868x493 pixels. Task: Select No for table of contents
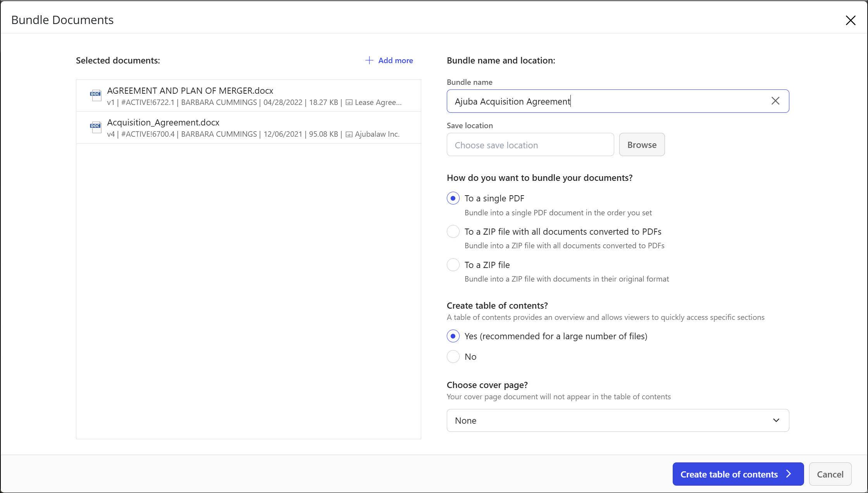[x=453, y=357]
